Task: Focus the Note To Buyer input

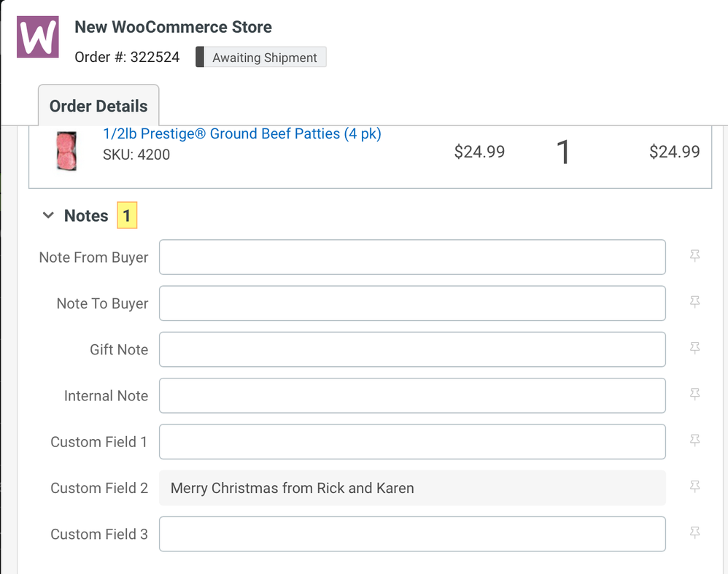Action: [412, 303]
